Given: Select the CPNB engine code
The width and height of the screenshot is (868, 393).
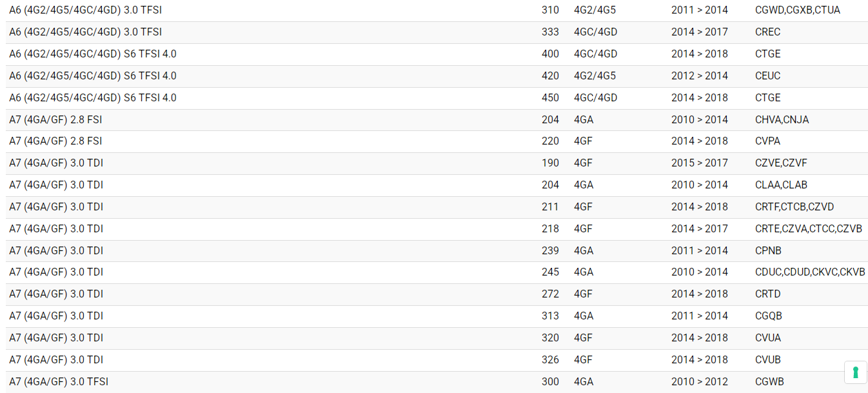Looking at the screenshot, I should (768, 251).
